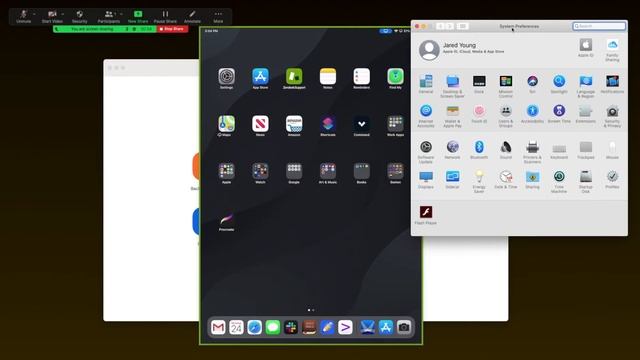Open Network preferences pane
This screenshot has width=640, height=360.
pyautogui.click(x=452, y=149)
